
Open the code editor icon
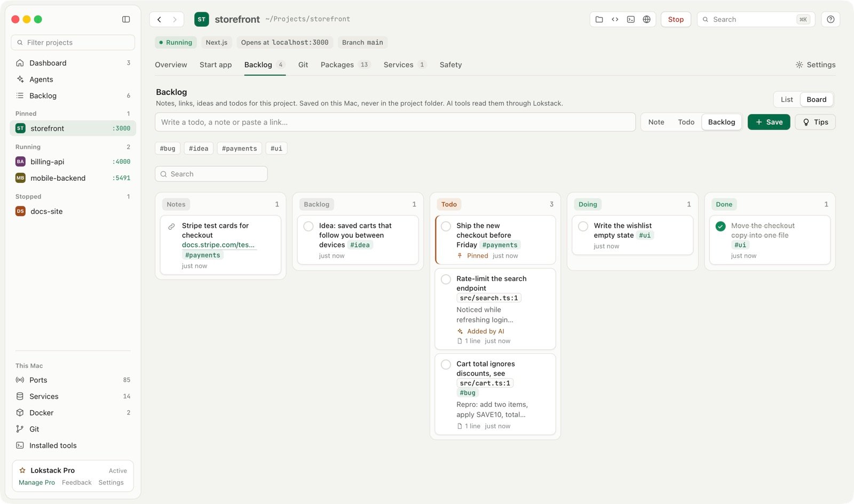coord(615,19)
